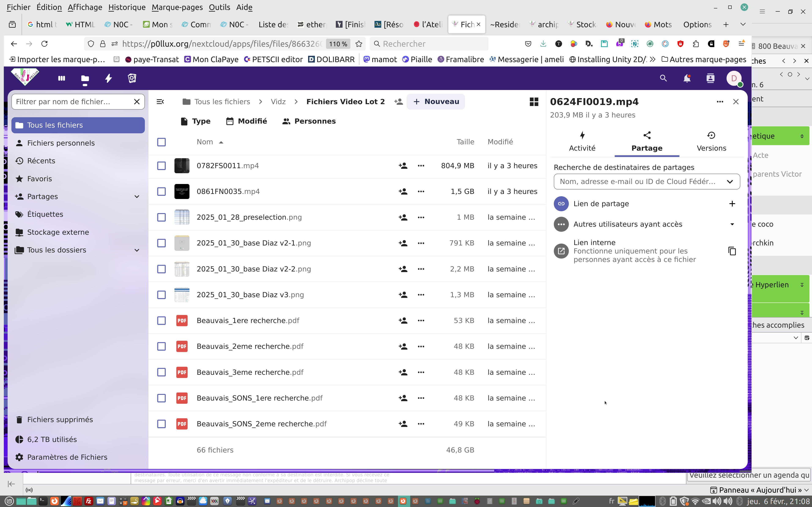This screenshot has height=507, width=812.
Task: Open the Modifié filter button
Action: [x=247, y=121]
